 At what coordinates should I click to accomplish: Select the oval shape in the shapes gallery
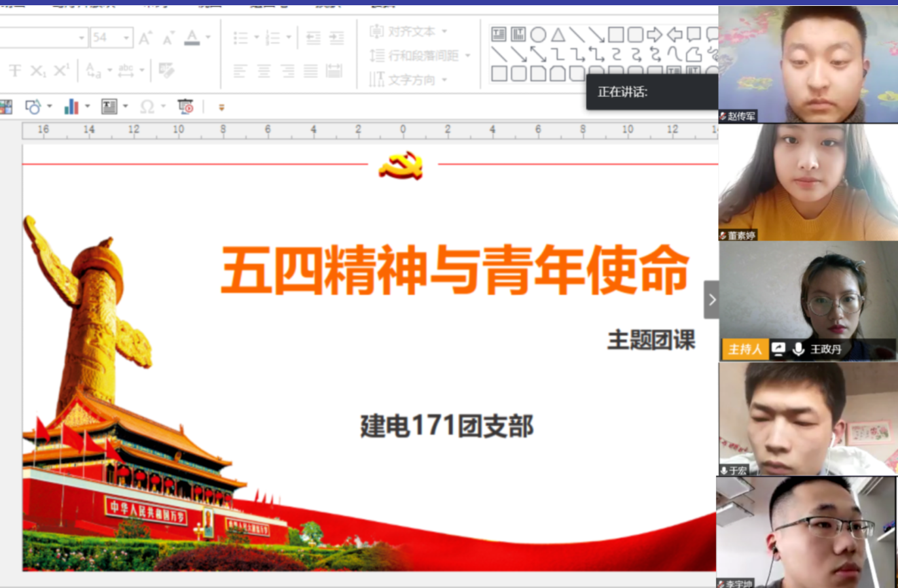(x=538, y=35)
